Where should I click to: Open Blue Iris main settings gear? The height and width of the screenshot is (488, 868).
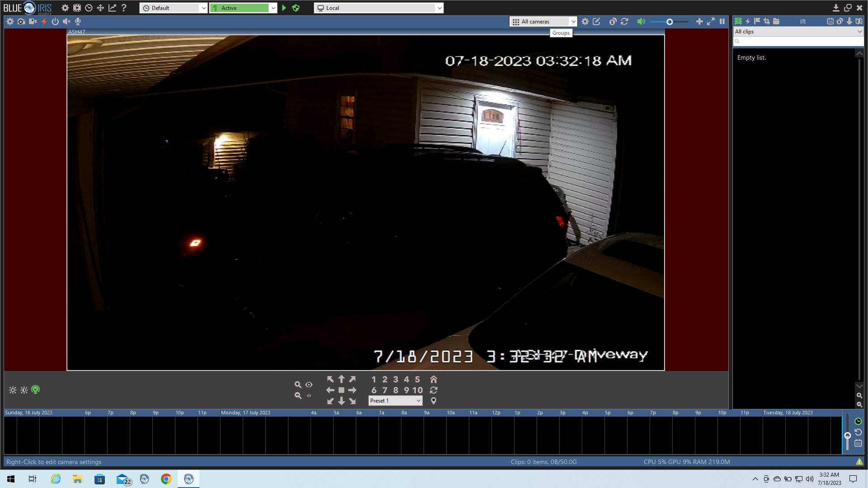65,8
